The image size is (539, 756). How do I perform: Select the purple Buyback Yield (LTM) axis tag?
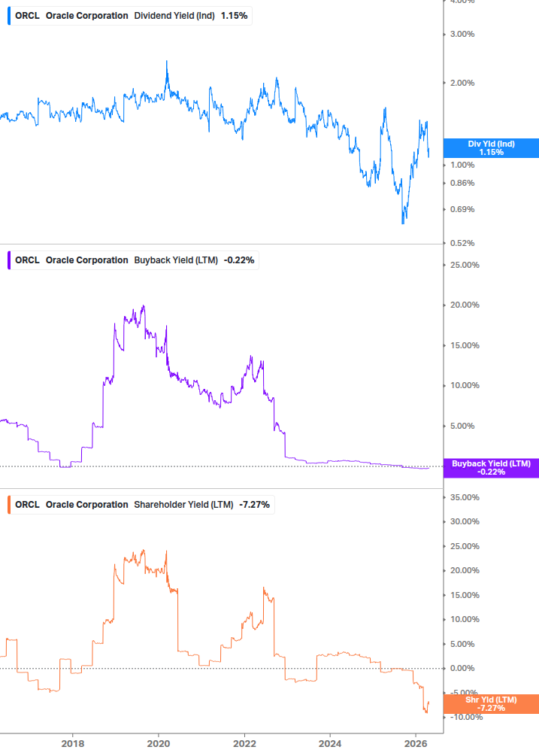491,468
